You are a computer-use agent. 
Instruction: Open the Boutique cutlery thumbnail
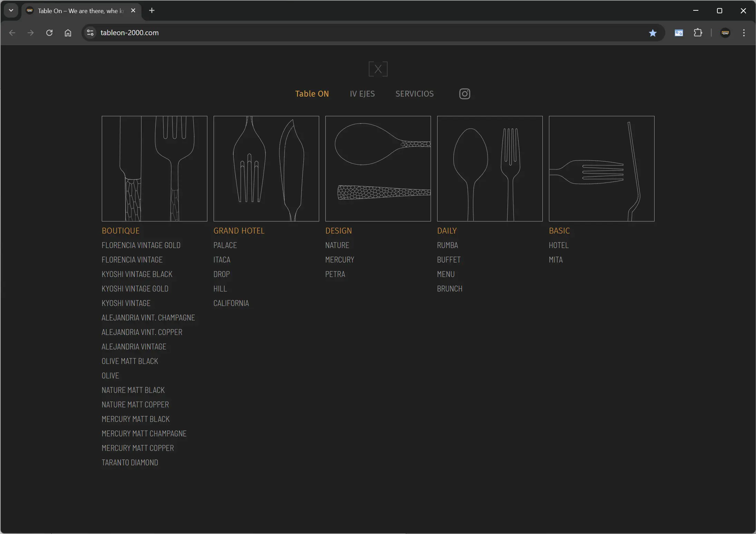pos(154,168)
